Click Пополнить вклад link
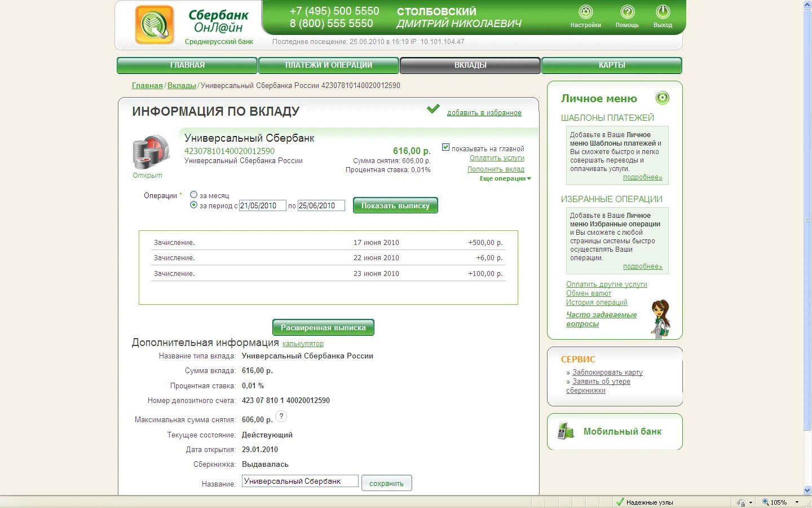The image size is (812, 508). click(496, 169)
